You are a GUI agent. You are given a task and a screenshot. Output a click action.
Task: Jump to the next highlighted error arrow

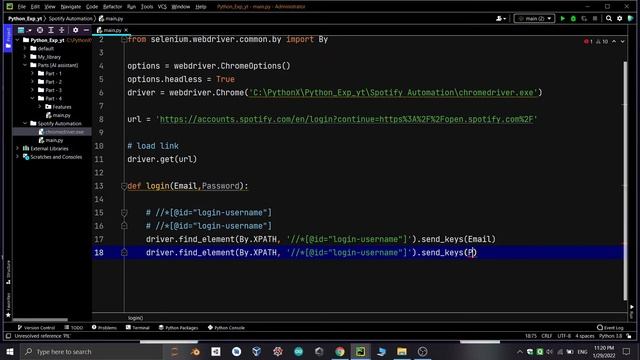pos(622,41)
